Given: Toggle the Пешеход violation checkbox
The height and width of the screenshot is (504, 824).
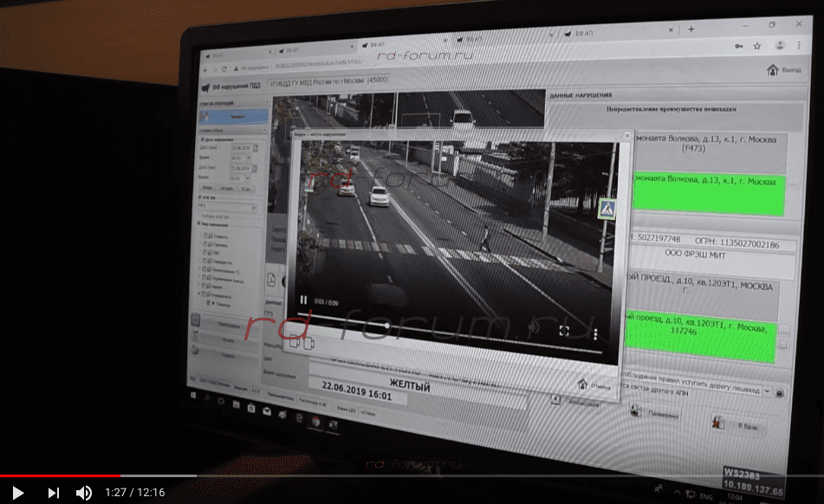Looking at the screenshot, I should (x=209, y=303).
